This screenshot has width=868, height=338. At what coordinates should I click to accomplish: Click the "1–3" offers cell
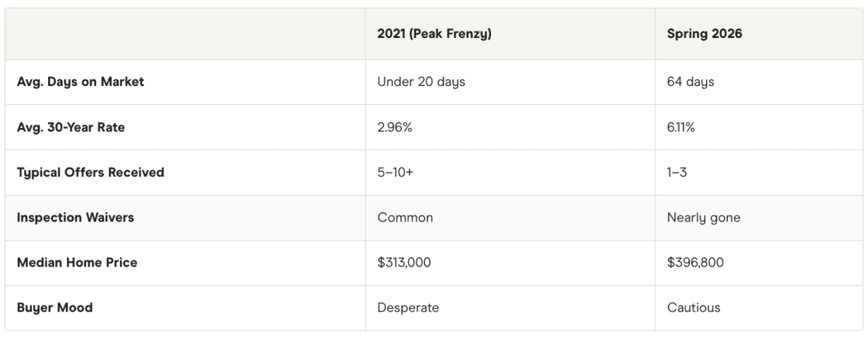[x=677, y=172]
